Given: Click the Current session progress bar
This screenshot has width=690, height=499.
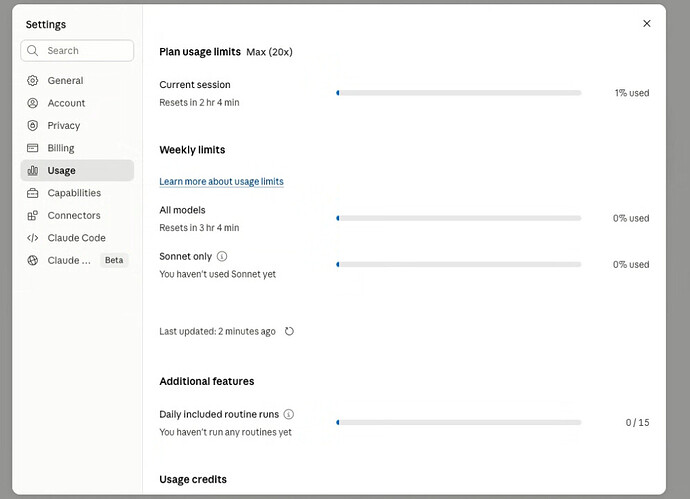Looking at the screenshot, I should tap(459, 93).
